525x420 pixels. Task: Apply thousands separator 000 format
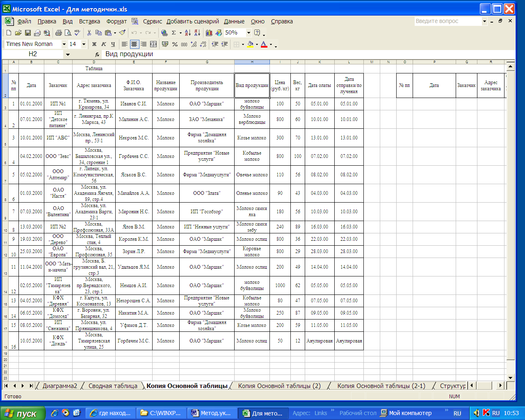pos(184,44)
